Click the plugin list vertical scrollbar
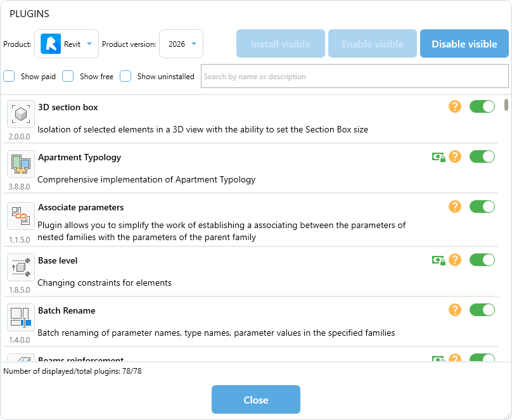This screenshot has height=420, width=512. (x=506, y=105)
